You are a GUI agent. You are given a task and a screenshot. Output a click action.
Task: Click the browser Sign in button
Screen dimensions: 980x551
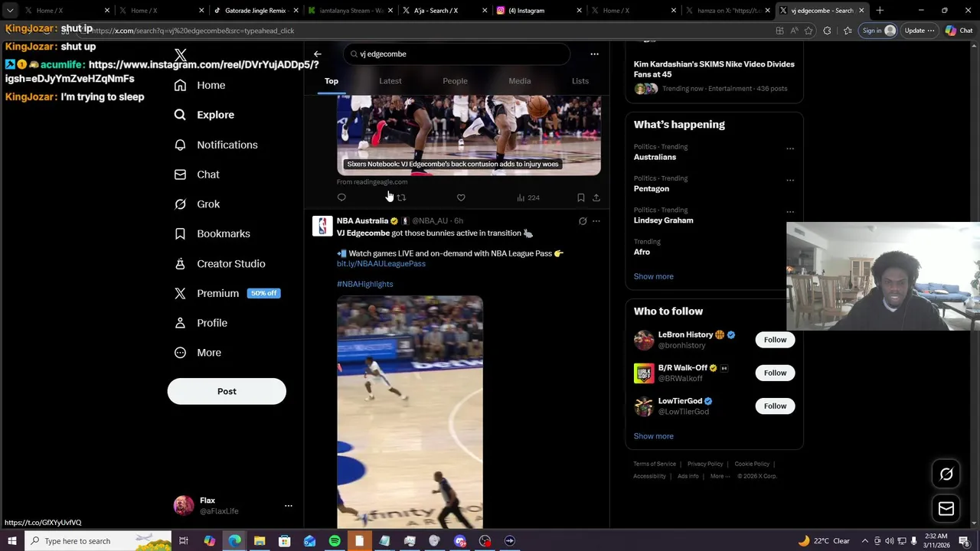click(878, 31)
